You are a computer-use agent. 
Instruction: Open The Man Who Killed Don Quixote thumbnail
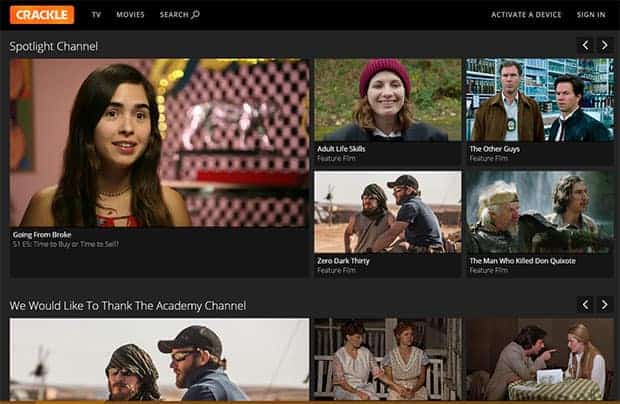(x=540, y=212)
